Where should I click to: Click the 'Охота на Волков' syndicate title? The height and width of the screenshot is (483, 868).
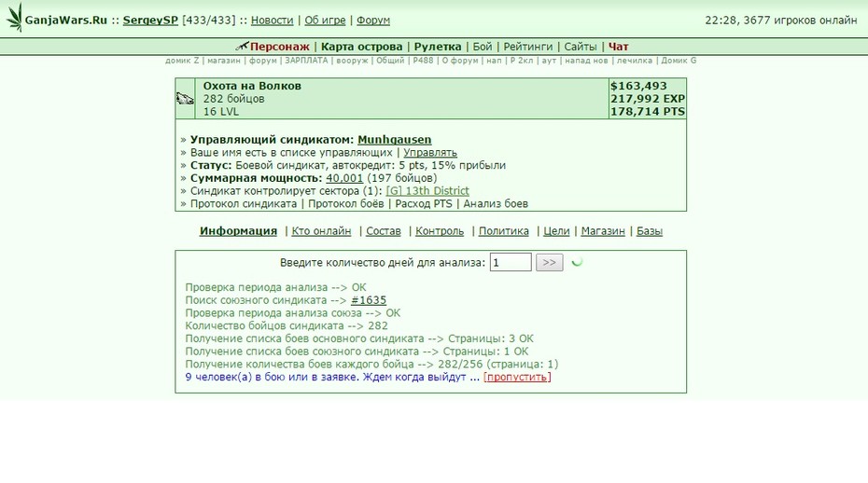[252, 86]
